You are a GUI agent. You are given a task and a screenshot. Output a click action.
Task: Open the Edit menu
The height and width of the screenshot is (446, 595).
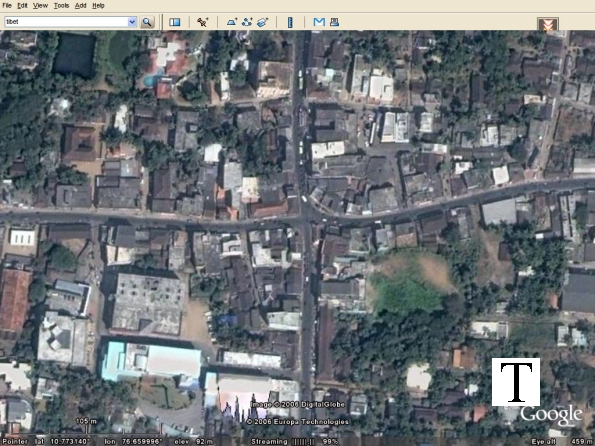(x=22, y=6)
